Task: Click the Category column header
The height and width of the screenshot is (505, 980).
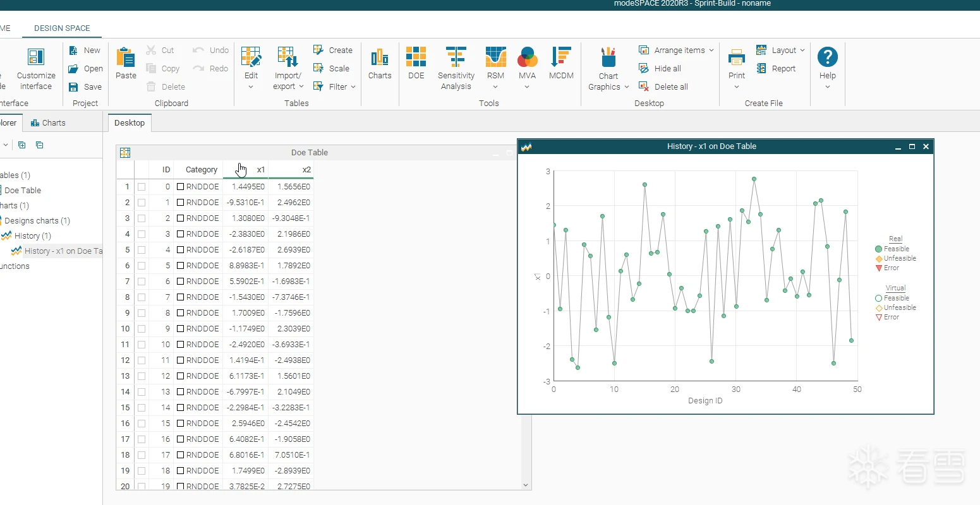Action: pyautogui.click(x=198, y=170)
